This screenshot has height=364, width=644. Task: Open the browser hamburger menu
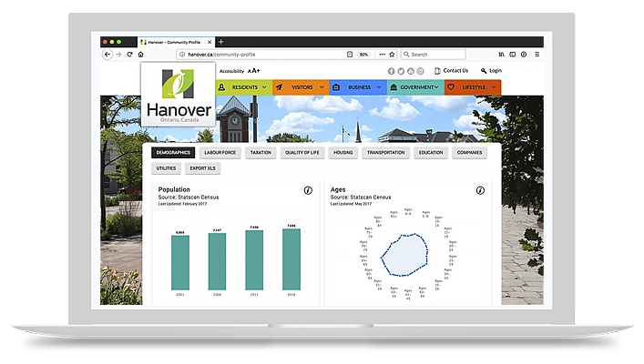pos(537,55)
